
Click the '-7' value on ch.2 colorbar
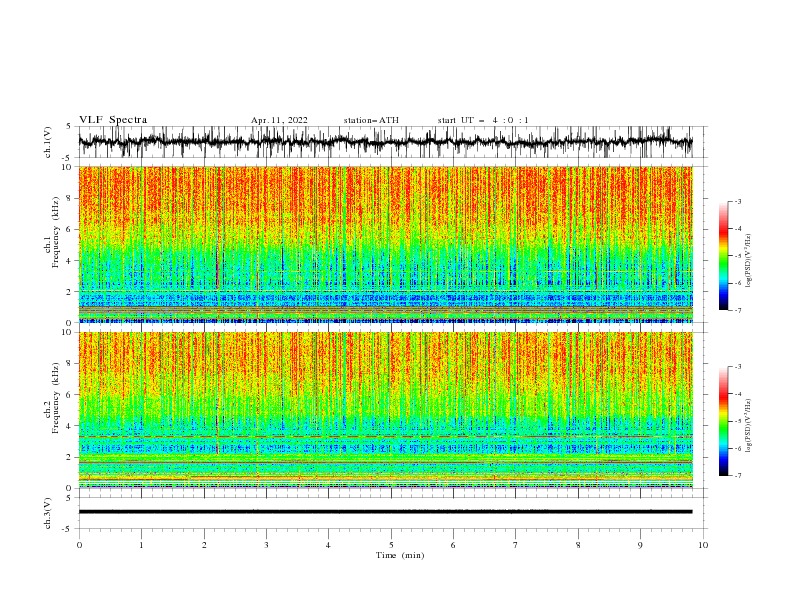pos(738,476)
